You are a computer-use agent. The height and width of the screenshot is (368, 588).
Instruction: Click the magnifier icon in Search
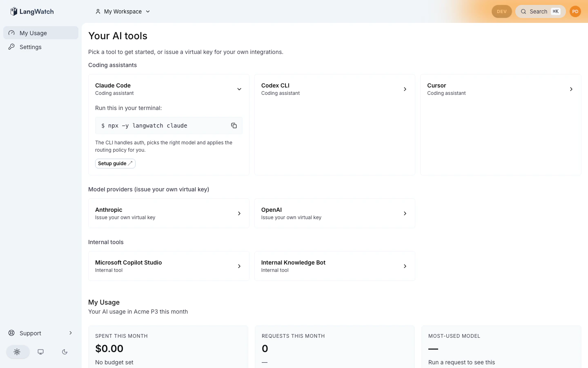[523, 11]
